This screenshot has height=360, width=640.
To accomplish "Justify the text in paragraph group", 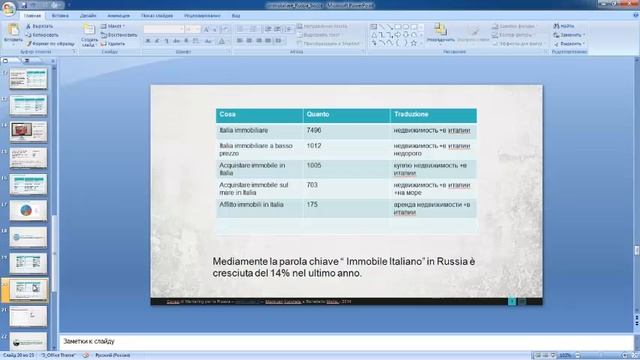I will point(268,41).
